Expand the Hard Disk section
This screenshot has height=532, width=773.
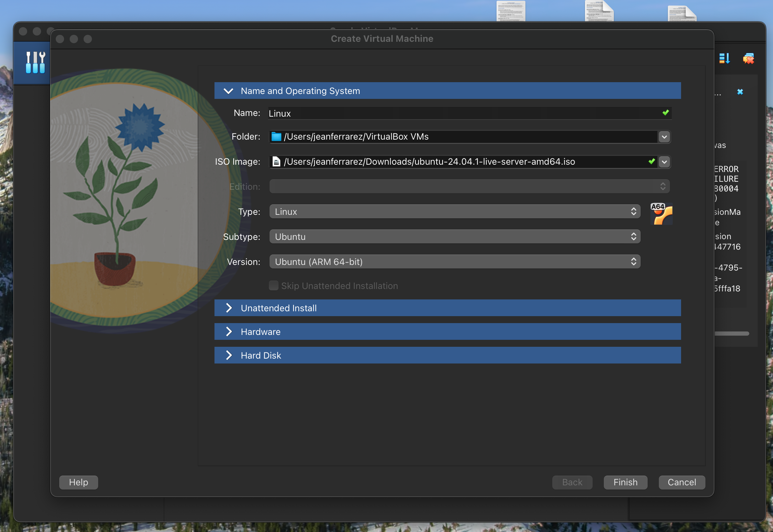point(447,355)
